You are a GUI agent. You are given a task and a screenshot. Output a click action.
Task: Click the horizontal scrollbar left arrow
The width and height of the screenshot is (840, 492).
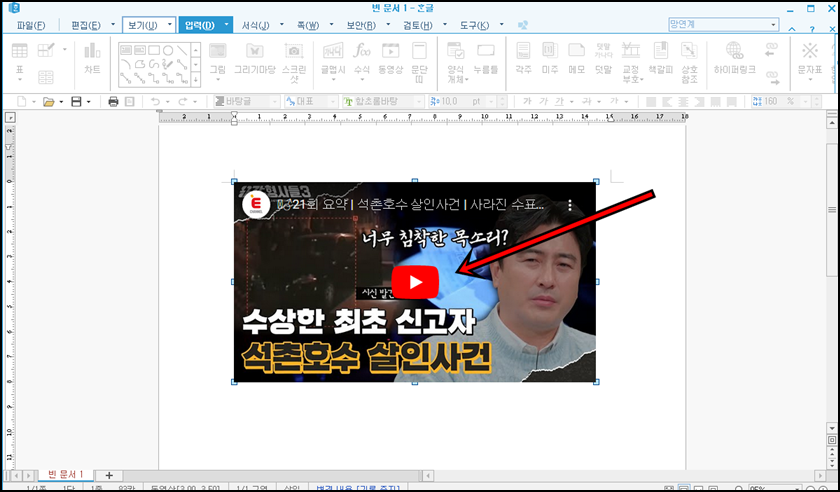(x=428, y=475)
